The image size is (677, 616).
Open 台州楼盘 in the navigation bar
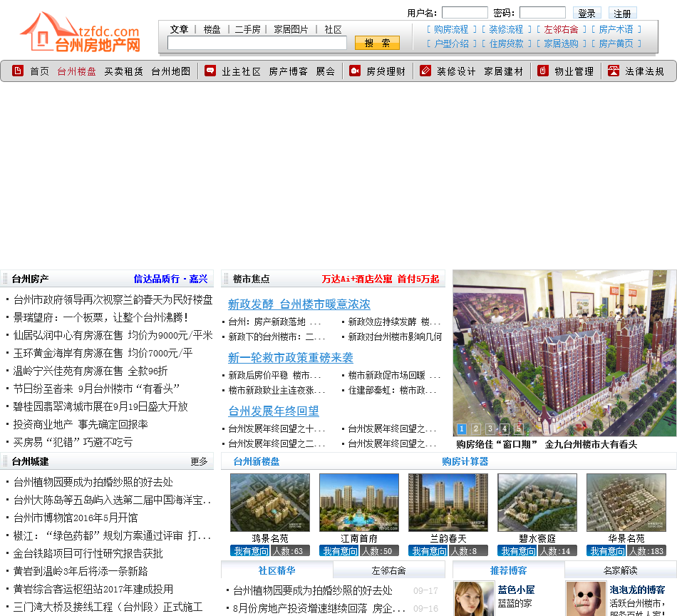[x=76, y=71]
